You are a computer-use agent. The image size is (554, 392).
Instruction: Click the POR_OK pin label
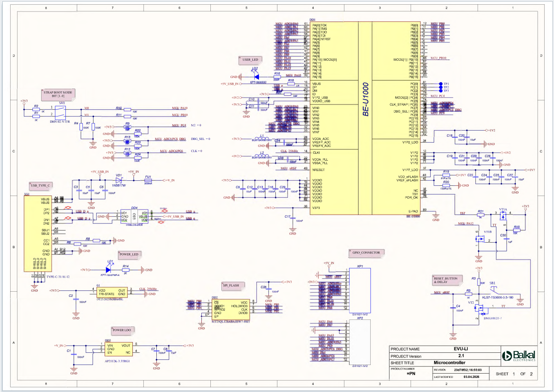[x=411, y=198]
